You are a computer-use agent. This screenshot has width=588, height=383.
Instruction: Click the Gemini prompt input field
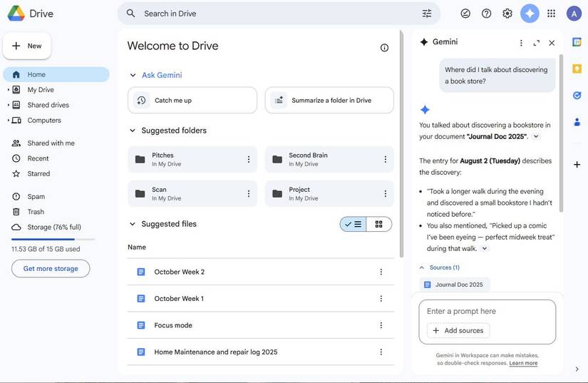click(487, 311)
